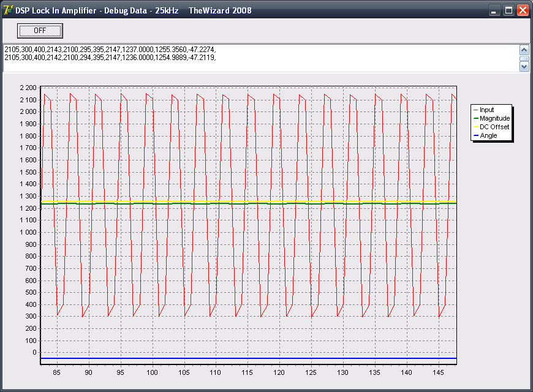Select the Input legend entry
Screen dimensions: 533x392
point(486,110)
